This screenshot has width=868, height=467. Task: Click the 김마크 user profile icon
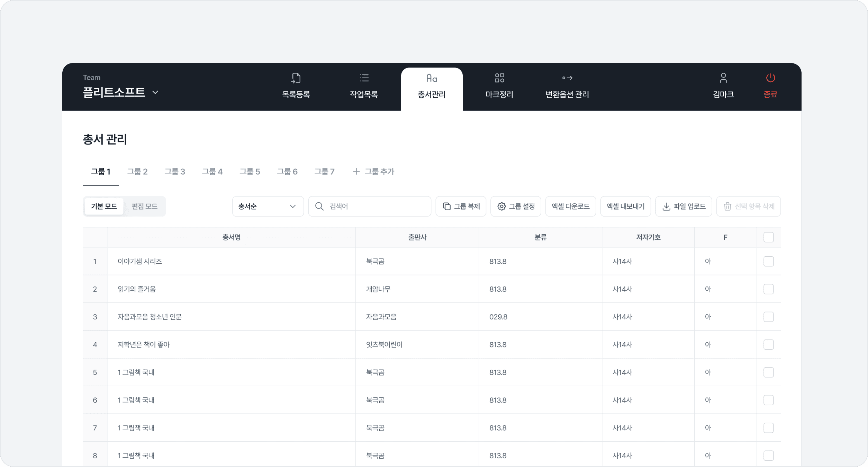(x=723, y=78)
